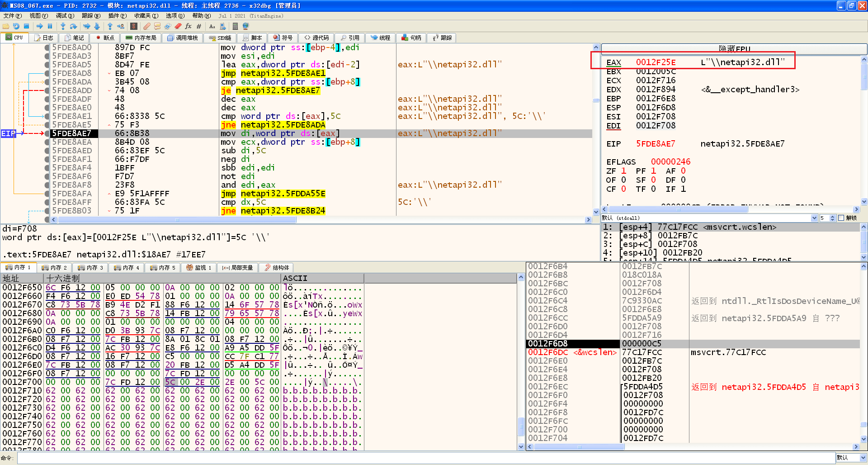
Task: Select the EAX register value 0012F25E
Action: click(656, 62)
